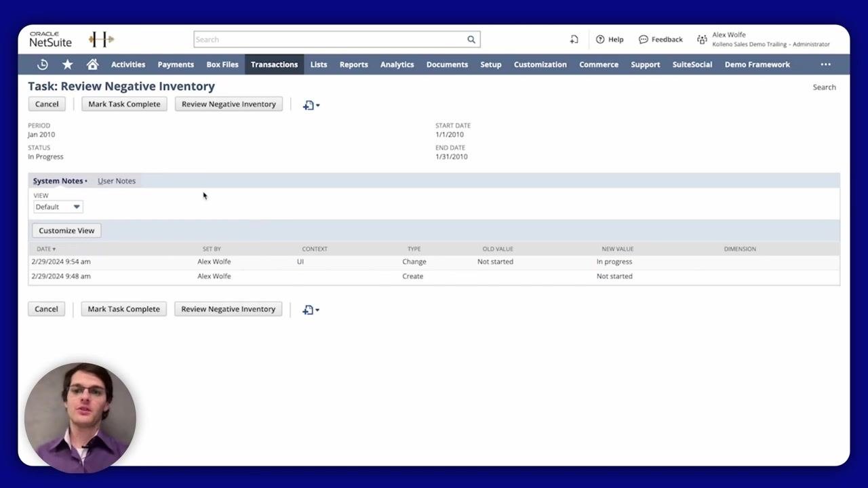Open the Customization menu

540,64
